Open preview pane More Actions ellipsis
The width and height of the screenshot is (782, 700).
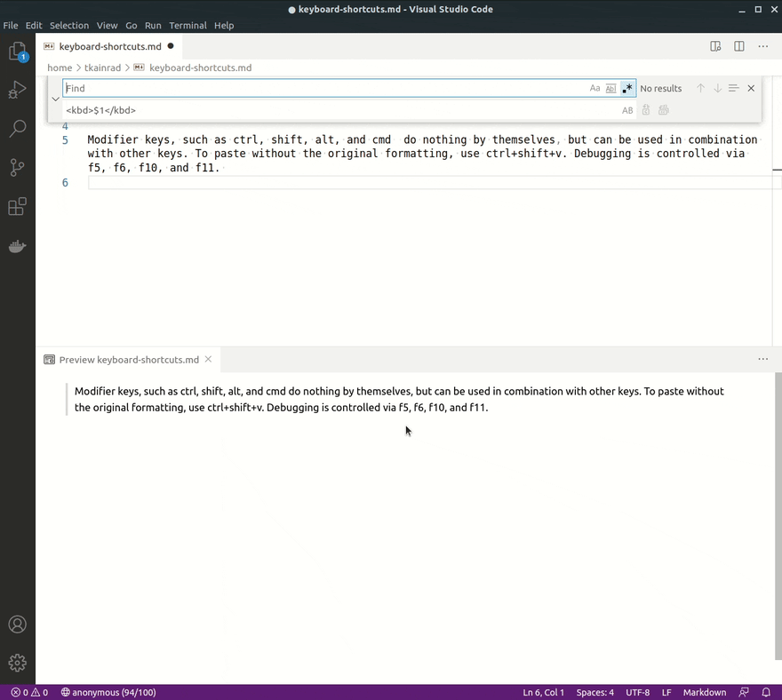[x=763, y=359]
